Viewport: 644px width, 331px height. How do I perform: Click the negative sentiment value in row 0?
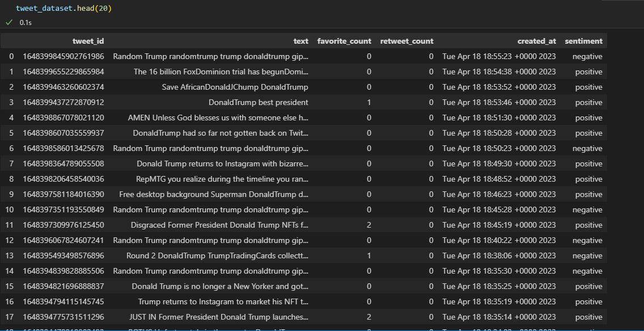tap(587, 56)
